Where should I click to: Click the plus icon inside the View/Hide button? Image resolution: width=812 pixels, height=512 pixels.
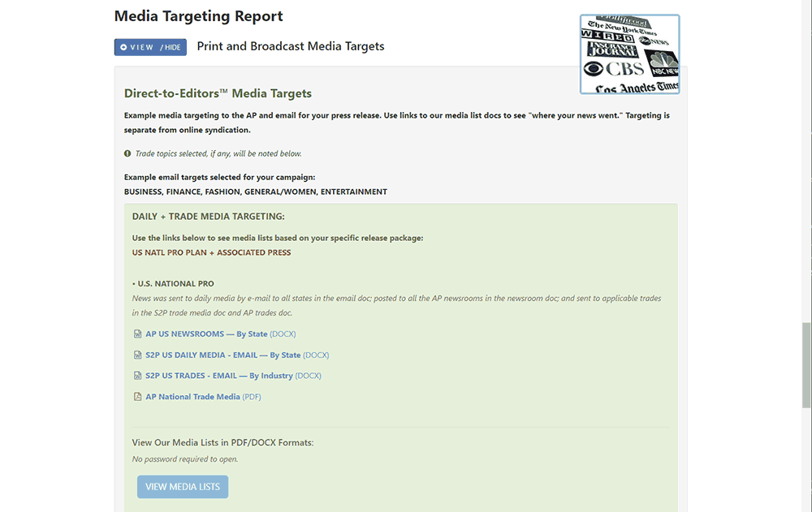tap(123, 47)
